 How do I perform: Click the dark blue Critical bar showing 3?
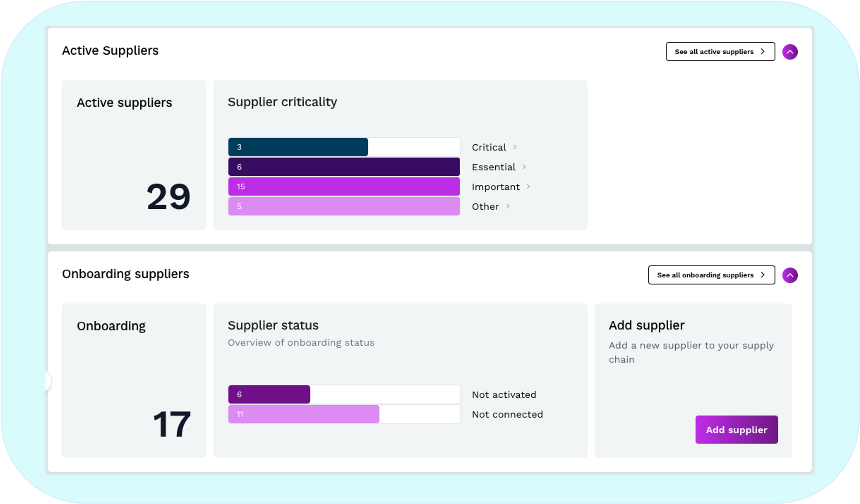[x=298, y=147]
